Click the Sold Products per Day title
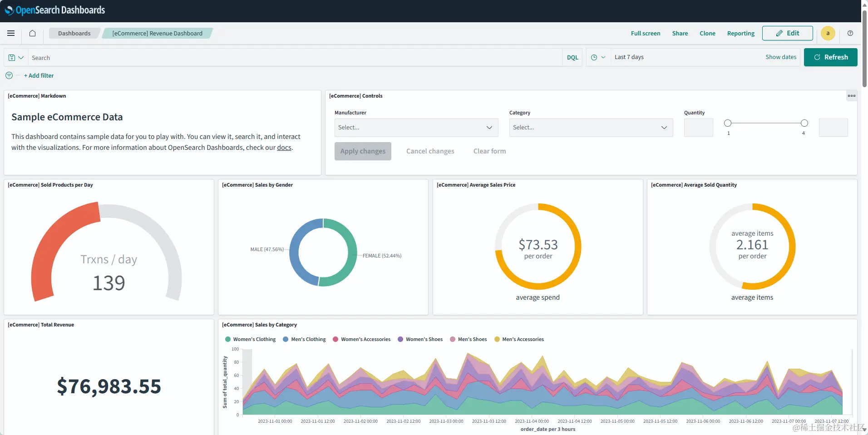The height and width of the screenshot is (435, 868). (x=50, y=185)
